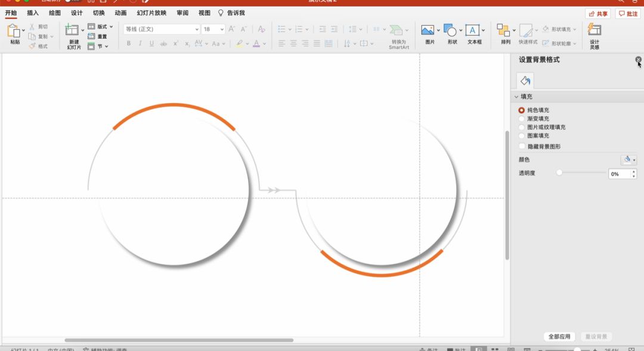Open the font color dropdown arrow

[x=264, y=44]
